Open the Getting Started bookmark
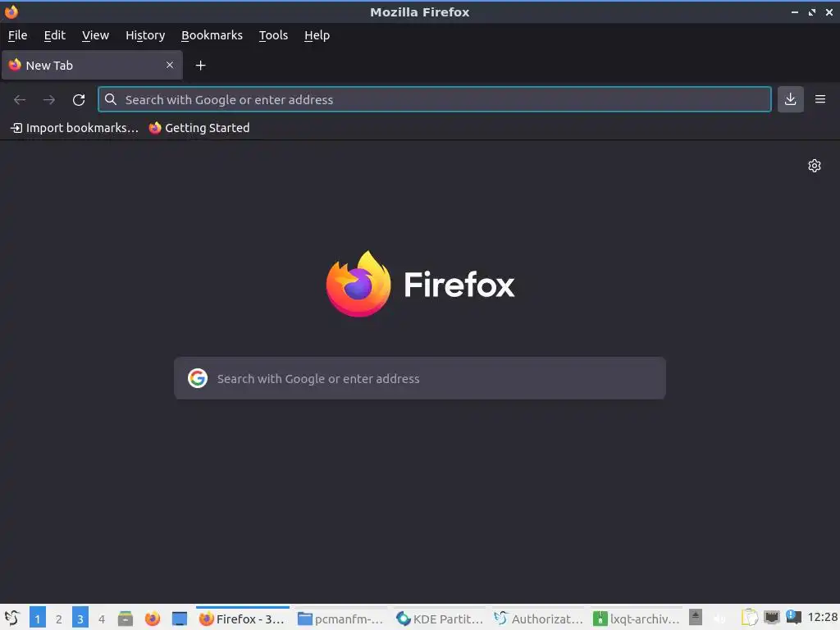Image resolution: width=840 pixels, height=630 pixels. tap(199, 127)
